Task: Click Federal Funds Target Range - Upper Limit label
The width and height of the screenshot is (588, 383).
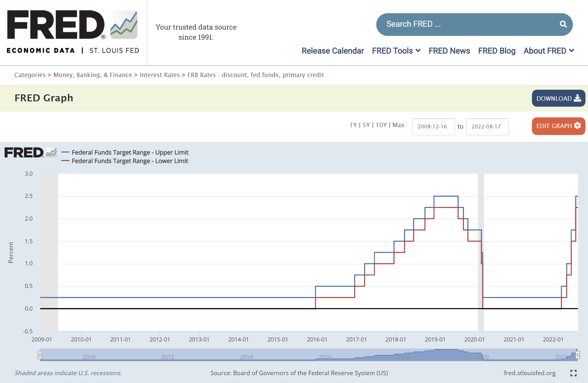Action: click(x=130, y=152)
